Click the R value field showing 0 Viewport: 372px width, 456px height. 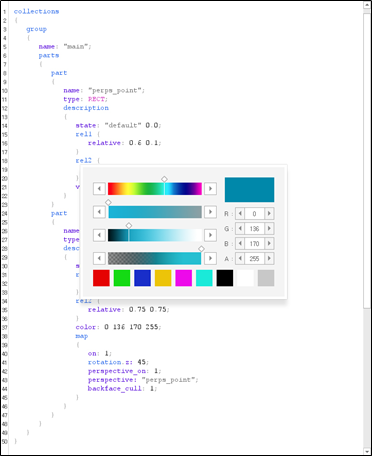[x=255, y=213]
